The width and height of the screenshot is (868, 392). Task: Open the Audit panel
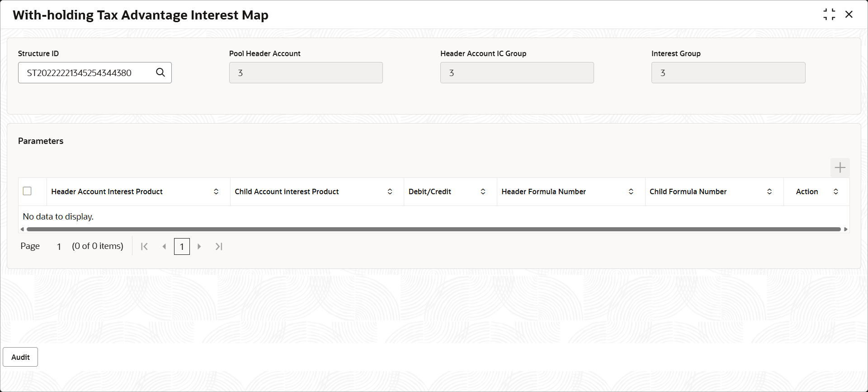click(20, 357)
